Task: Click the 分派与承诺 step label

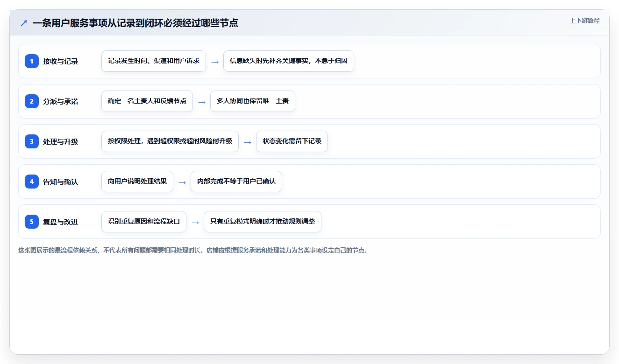Action: point(61,101)
